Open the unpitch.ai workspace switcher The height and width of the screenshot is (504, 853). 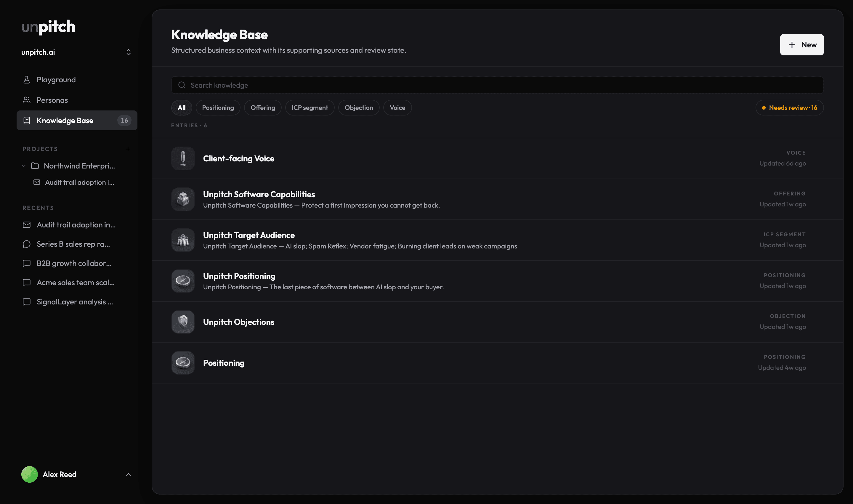pos(77,52)
